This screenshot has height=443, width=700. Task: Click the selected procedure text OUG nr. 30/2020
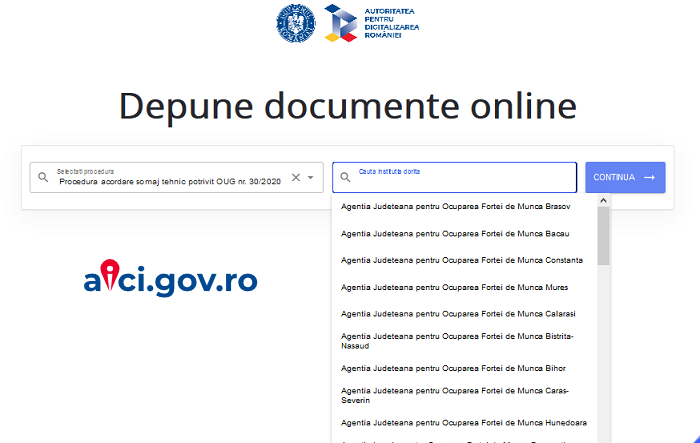click(170, 182)
